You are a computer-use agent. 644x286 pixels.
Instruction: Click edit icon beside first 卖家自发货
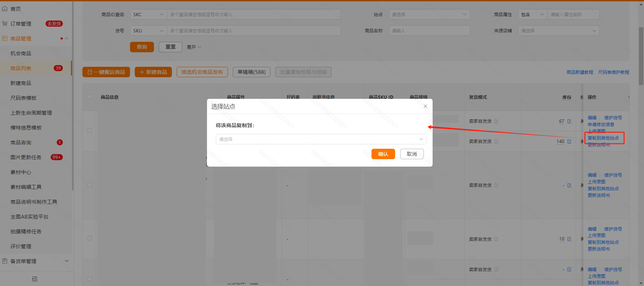tap(496, 121)
